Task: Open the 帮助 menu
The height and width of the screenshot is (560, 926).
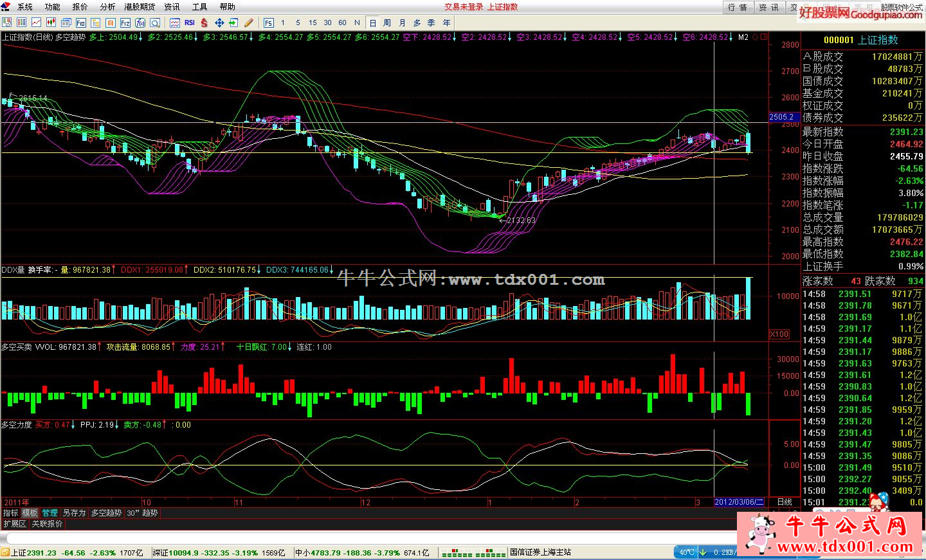Action: 228,6
